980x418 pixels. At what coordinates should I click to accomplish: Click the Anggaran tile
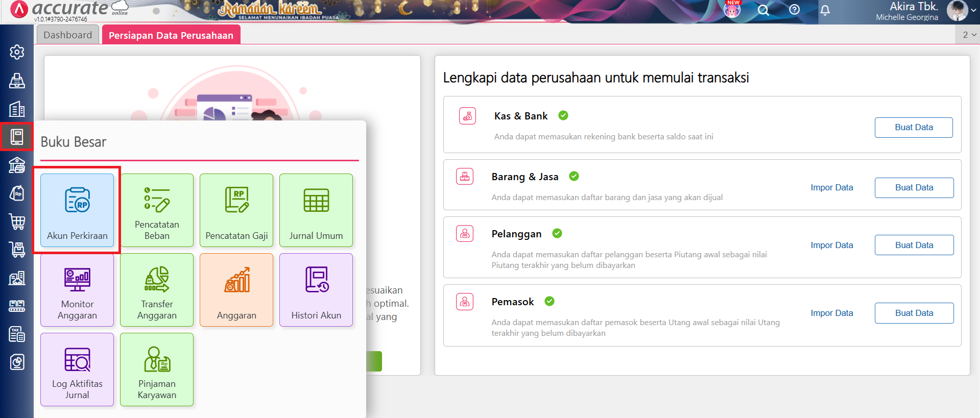236,290
